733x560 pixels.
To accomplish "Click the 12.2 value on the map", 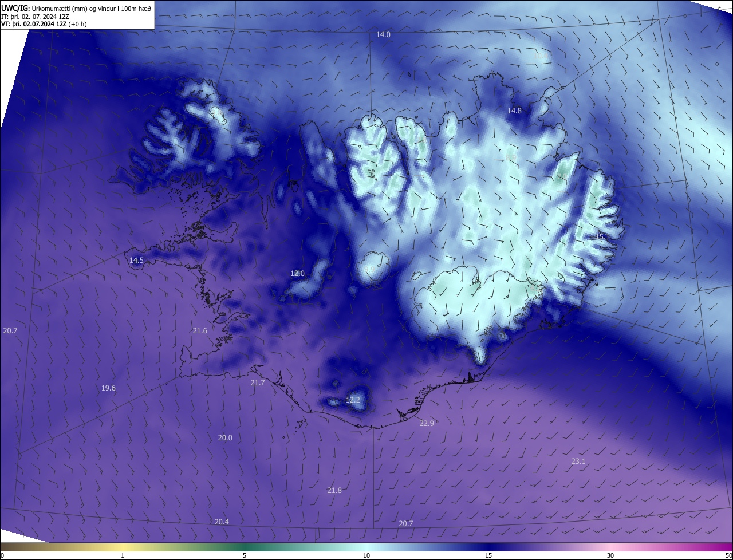I will 353,400.
